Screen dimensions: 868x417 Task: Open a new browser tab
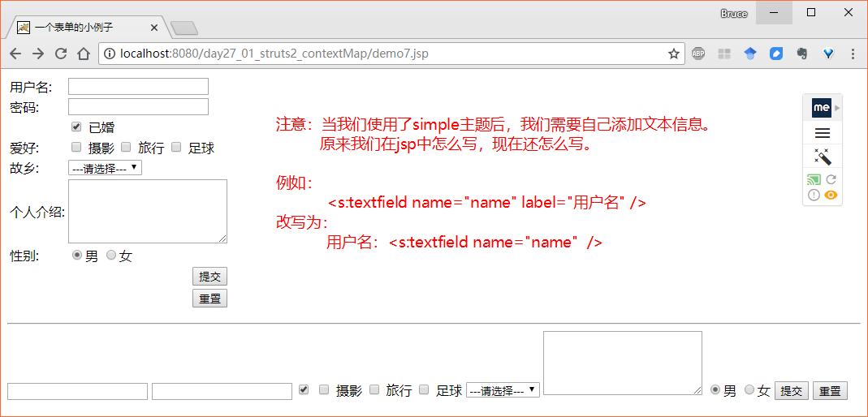184,28
